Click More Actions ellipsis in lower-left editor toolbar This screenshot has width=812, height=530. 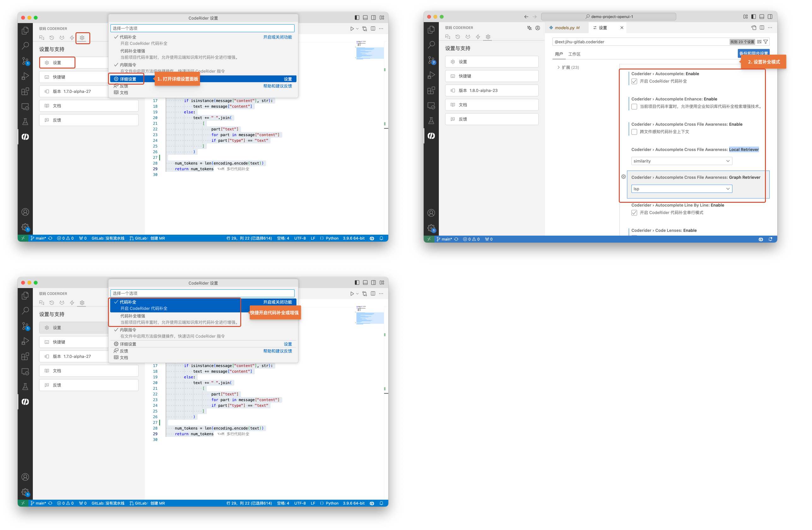click(381, 293)
